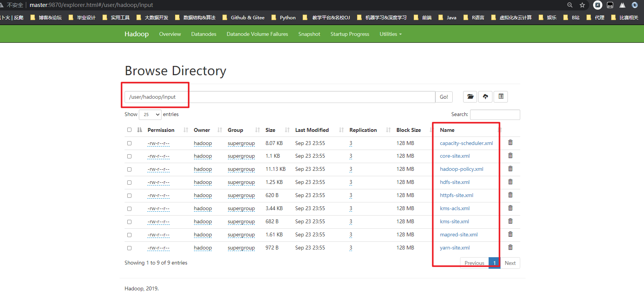Open Datanode Volume Failures page
Viewport: 644px width, 300px height.
pyautogui.click(x=257, y=34)
